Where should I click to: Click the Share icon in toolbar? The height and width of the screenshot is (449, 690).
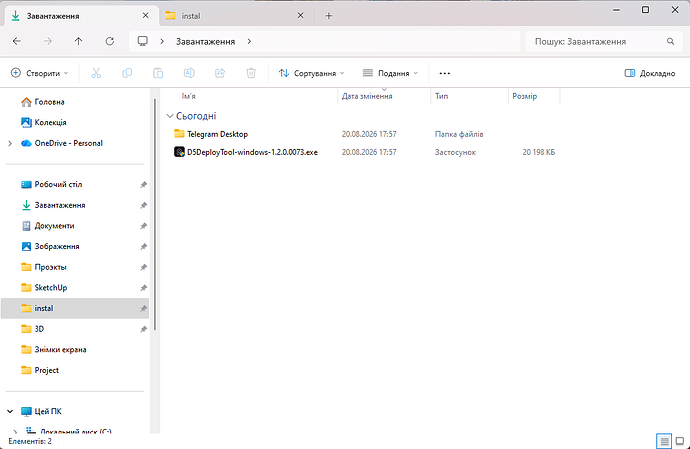[220, 73]
